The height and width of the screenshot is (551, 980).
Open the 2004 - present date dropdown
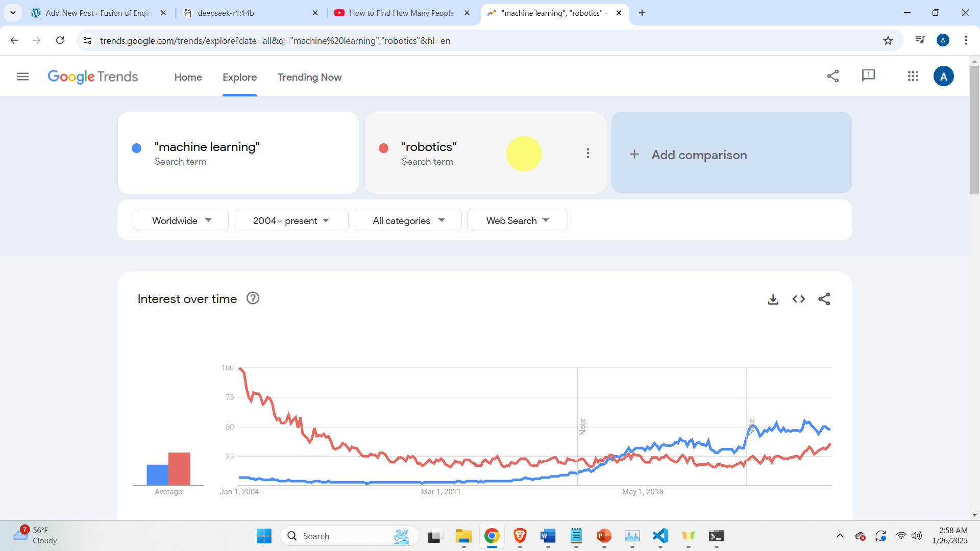click(291, 220)
